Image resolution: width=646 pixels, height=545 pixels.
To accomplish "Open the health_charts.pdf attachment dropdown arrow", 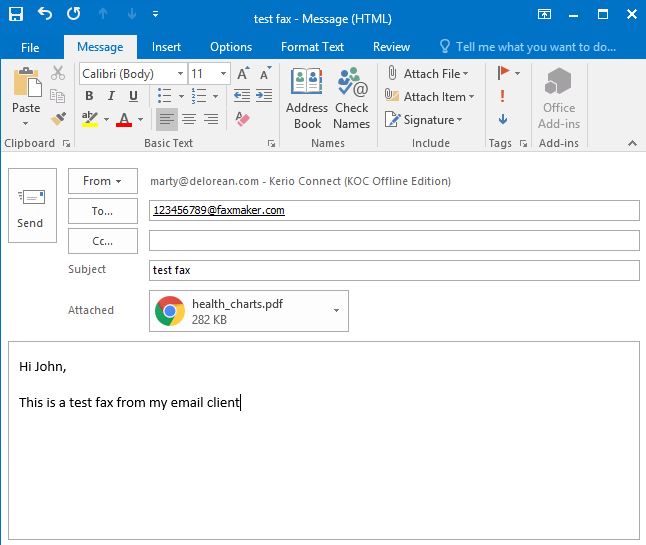I will click(x=336, y=310).
